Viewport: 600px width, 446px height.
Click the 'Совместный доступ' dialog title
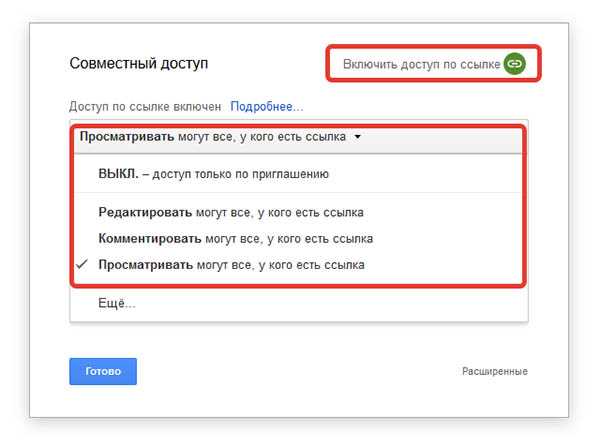click(139, 63)
